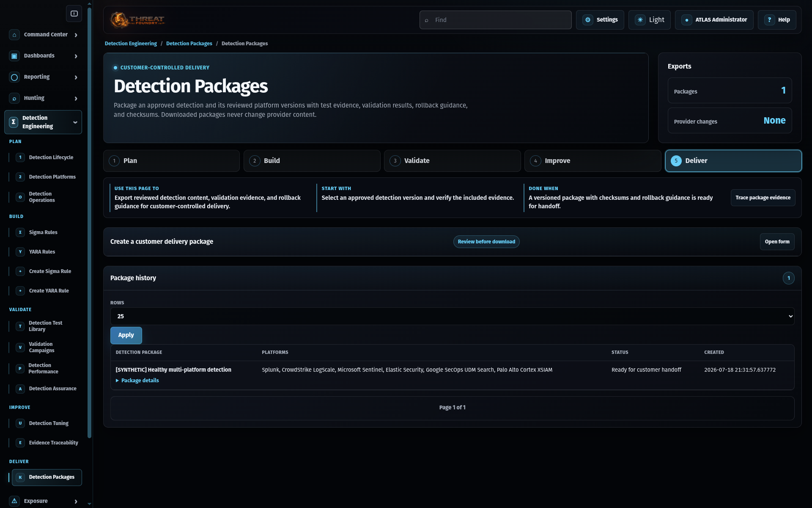Click the Package history count badge
This screenshot has height=508, width=812.
point(788,278)
